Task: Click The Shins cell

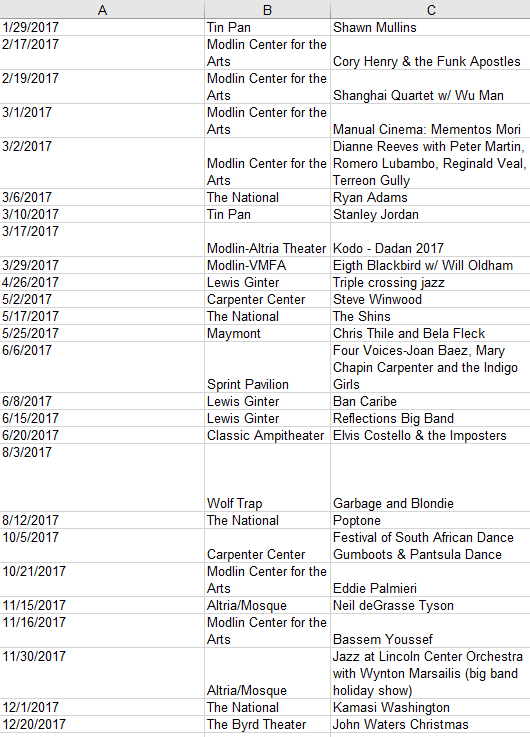Action: click(430, 316)
